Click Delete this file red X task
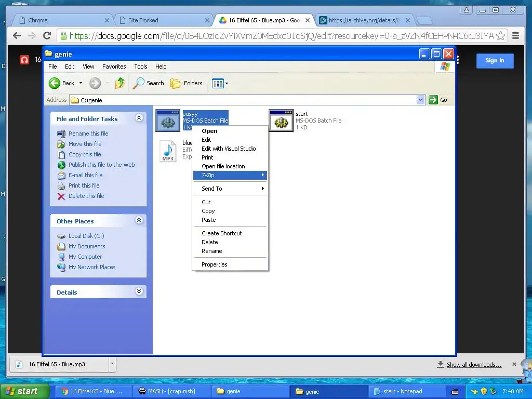 (61, 196)
